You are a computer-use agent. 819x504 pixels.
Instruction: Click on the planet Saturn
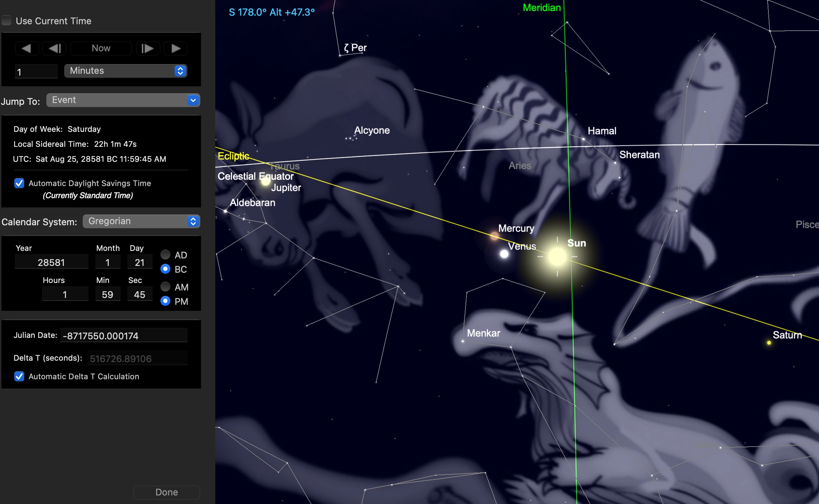(x=769, y=343)
